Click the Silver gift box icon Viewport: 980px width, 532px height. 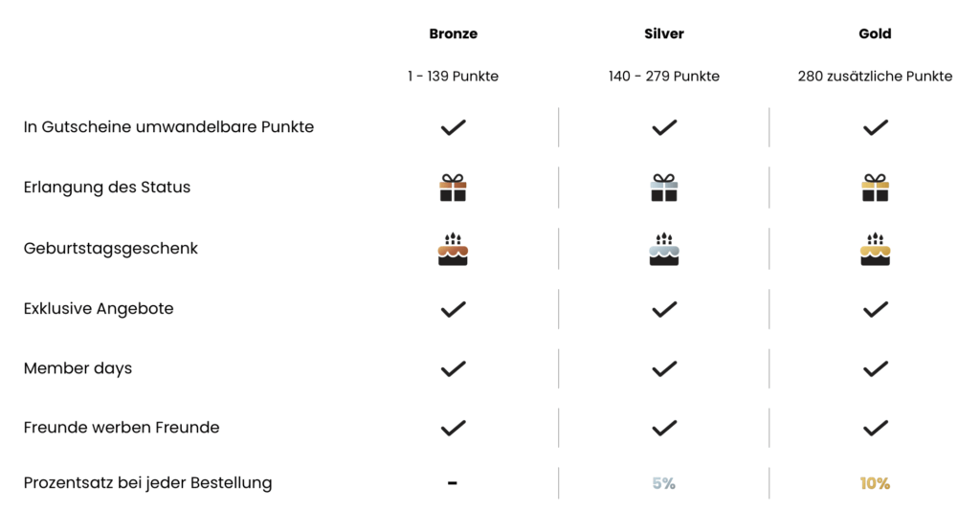(664, 188)
